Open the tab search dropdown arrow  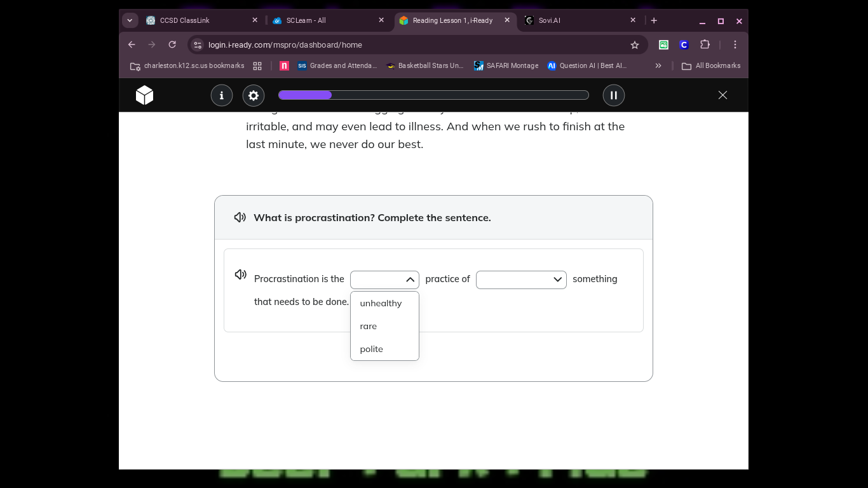coord(130,20)
